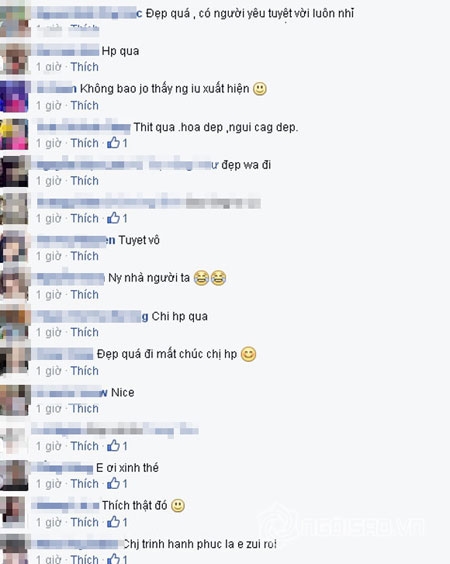Click thumbs-up icon under 'Thit qua .hoa dep' comment
450x564 pixels.
point(113,143)
